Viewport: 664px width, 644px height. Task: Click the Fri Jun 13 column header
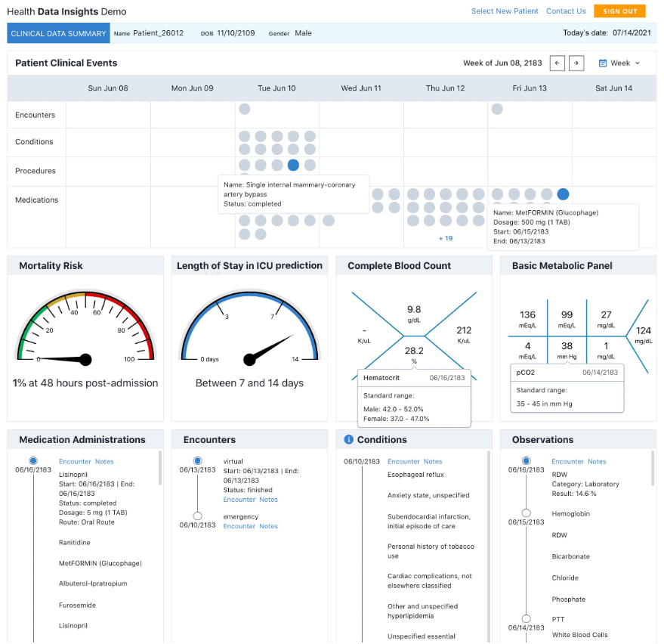(x=530, y=88)
